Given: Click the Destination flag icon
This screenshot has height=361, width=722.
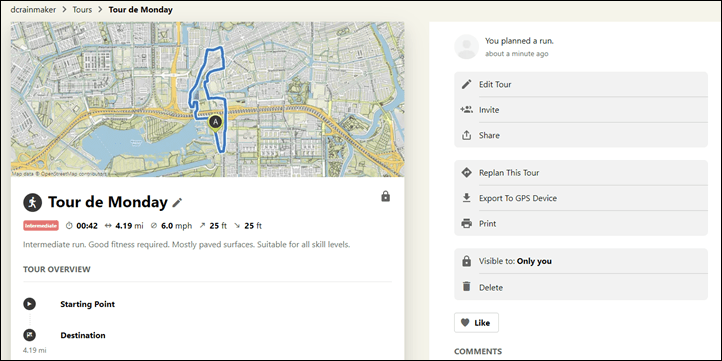Looking at the screenshot, I should [x=29, y=335].
